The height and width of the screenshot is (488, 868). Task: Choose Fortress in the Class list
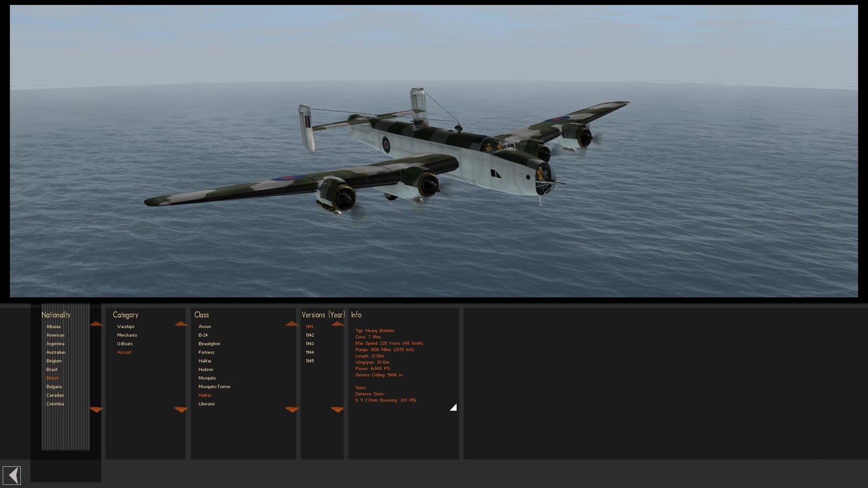(x=206, y=352)
